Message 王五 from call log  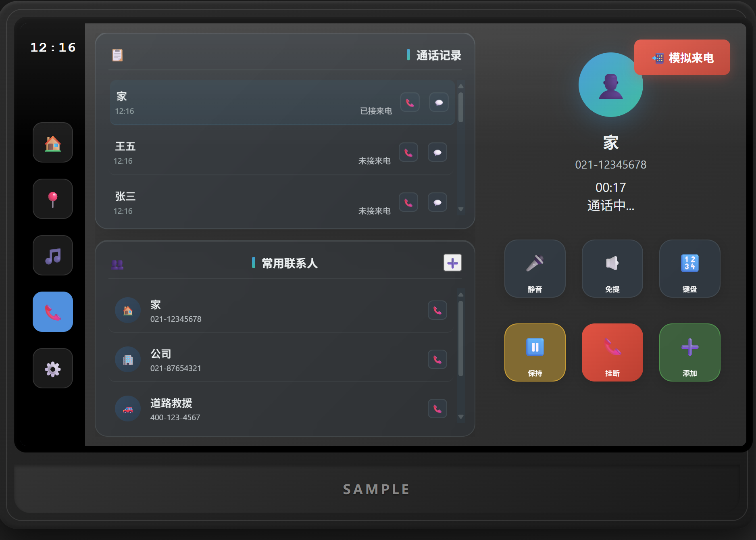point(437,152)
